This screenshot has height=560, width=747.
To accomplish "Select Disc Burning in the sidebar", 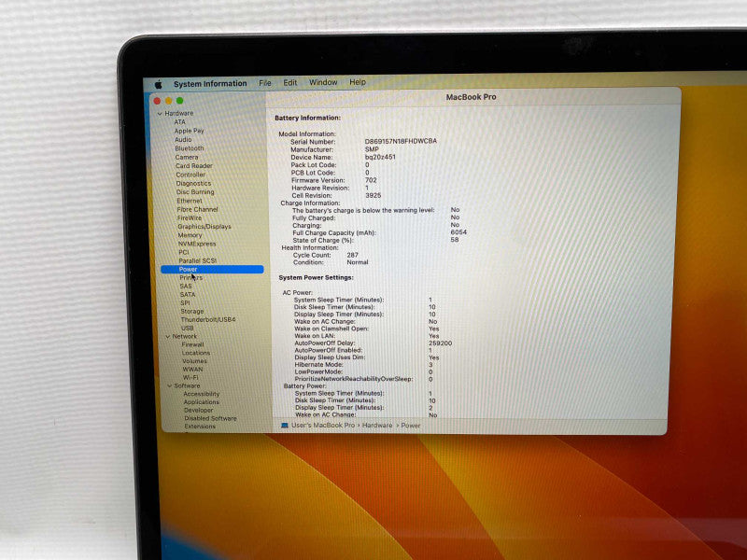I will coord(195,192).
